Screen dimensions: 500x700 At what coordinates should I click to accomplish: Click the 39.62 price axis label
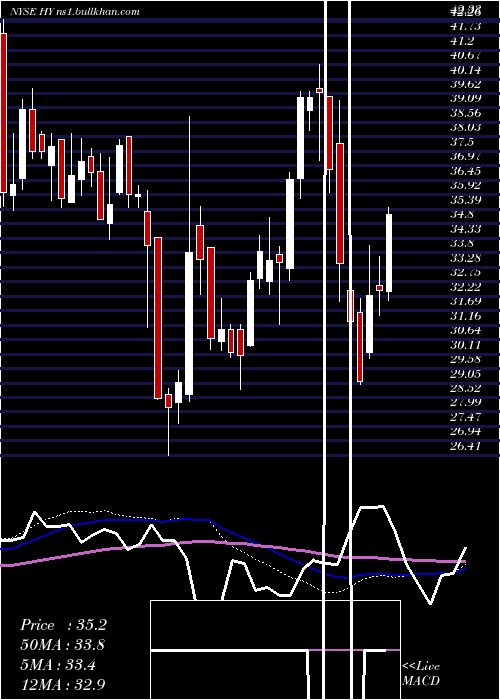tap(466, 84)
